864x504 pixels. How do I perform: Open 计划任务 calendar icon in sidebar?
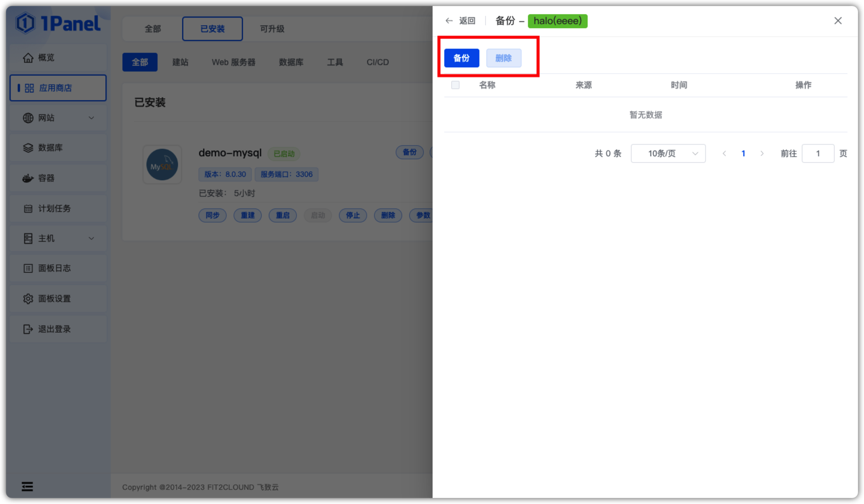[x=28, y=209]
